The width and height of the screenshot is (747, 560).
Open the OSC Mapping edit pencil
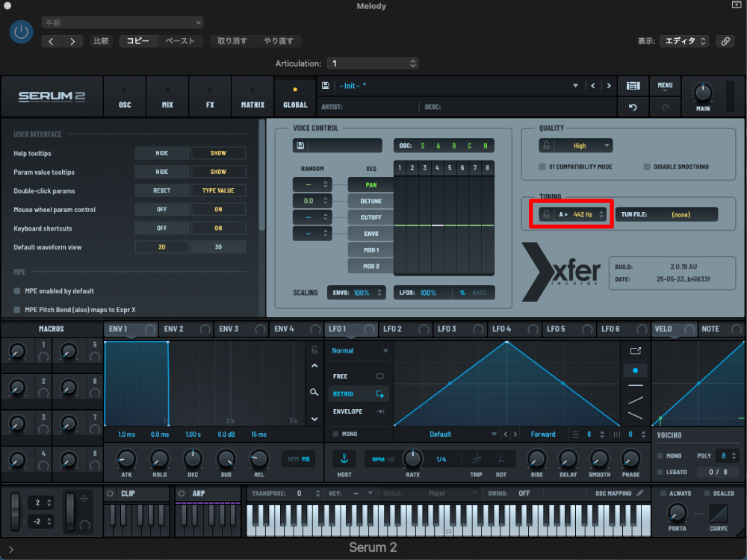pyautogui.click(x=640, y=493)
